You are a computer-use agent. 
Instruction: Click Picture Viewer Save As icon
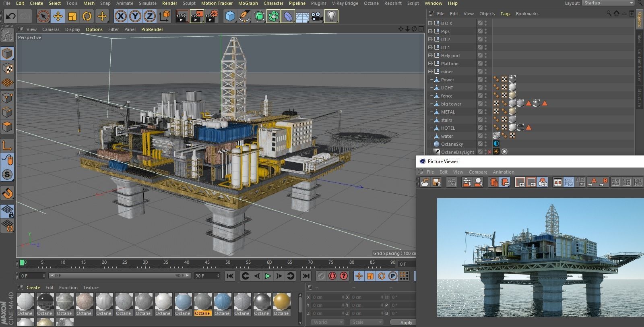(436, 182)
